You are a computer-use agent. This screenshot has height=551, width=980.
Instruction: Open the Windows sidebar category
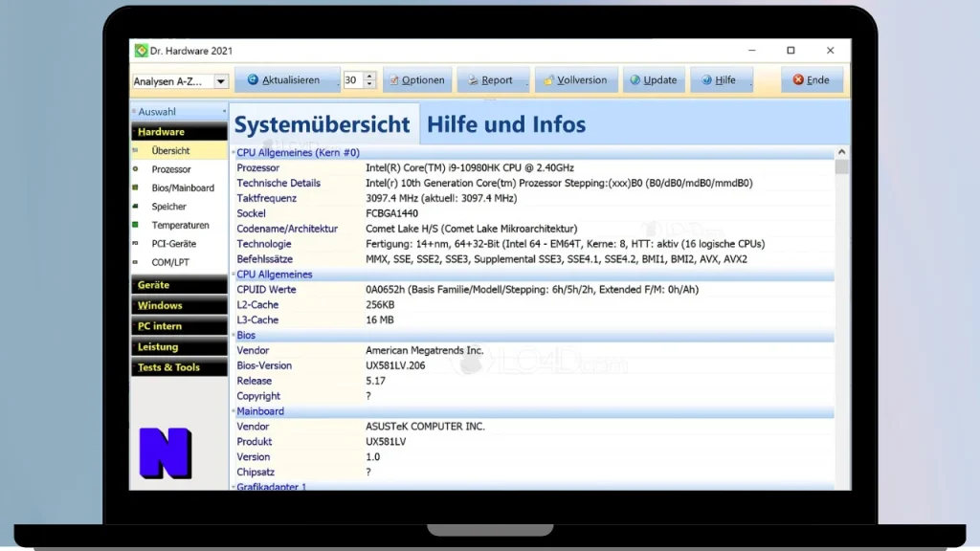click(179, 305)
